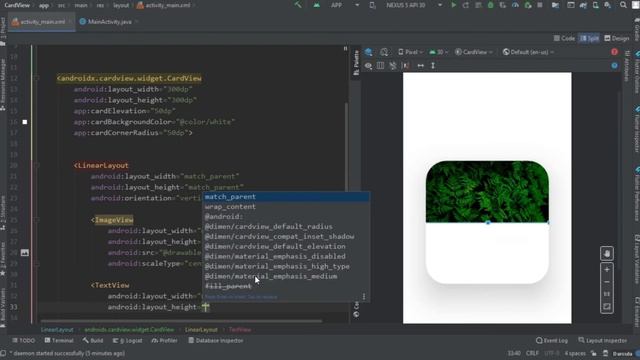Choose @android: from autocomplete list
This screenshot has height=360, width=640.
coord(286,217)
